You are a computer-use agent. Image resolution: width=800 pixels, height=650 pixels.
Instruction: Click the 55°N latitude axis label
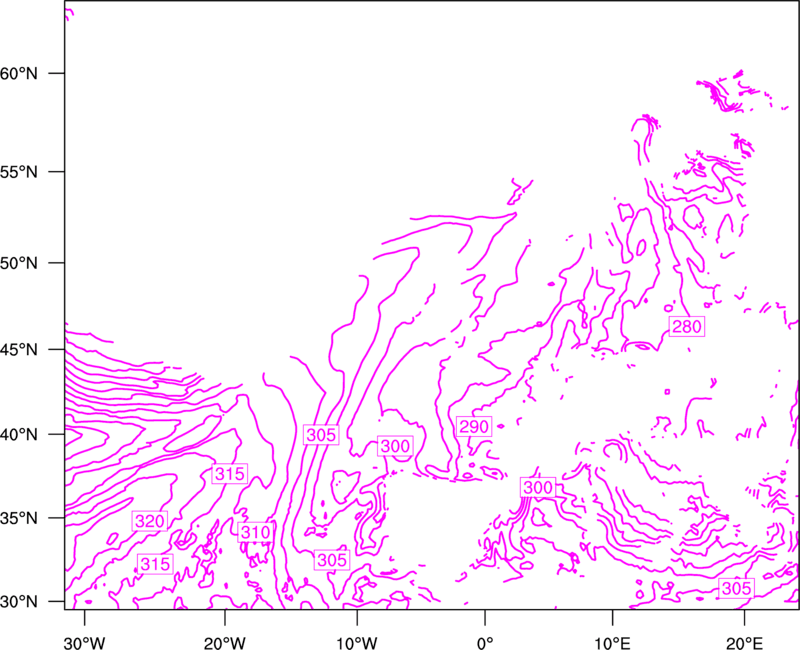19,172
